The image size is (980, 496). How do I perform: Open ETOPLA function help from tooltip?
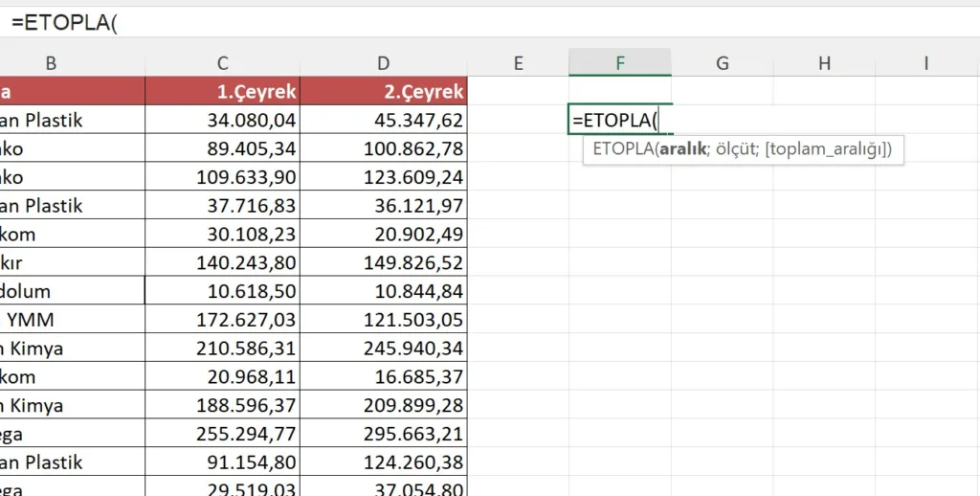pyautogui.click(x=623, y=149)
